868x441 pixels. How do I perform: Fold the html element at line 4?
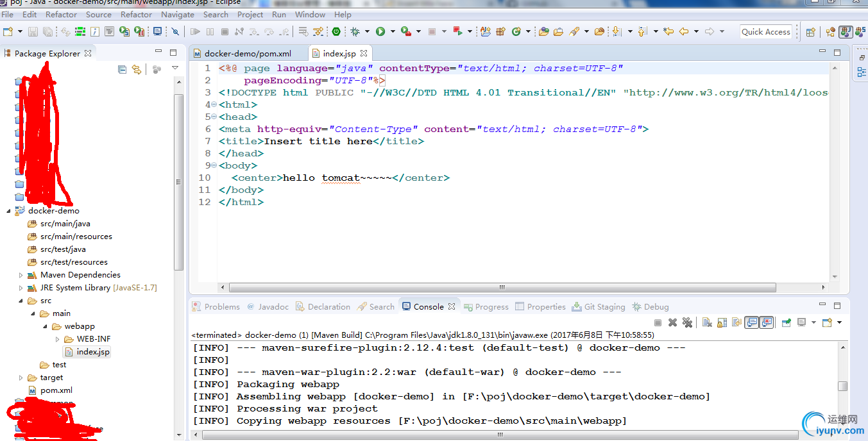click(x=214, y=105)
